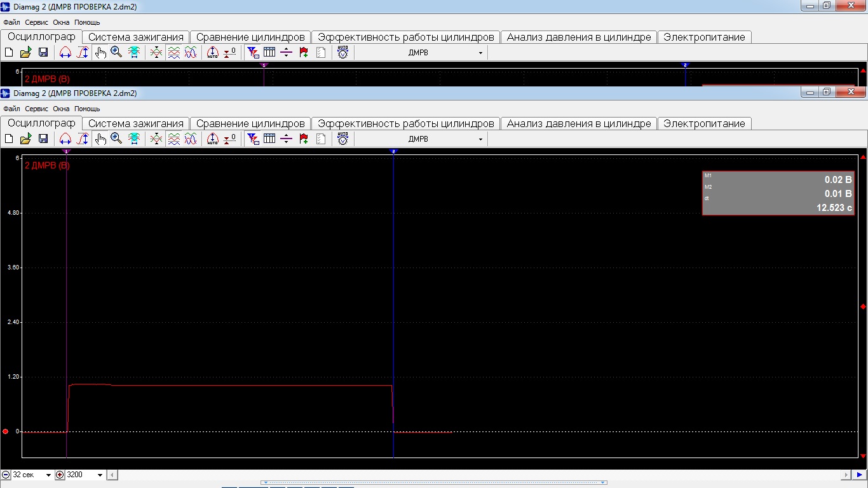
Task: Switch to Система зажигания tab in front window
Action: click(136, 123)
